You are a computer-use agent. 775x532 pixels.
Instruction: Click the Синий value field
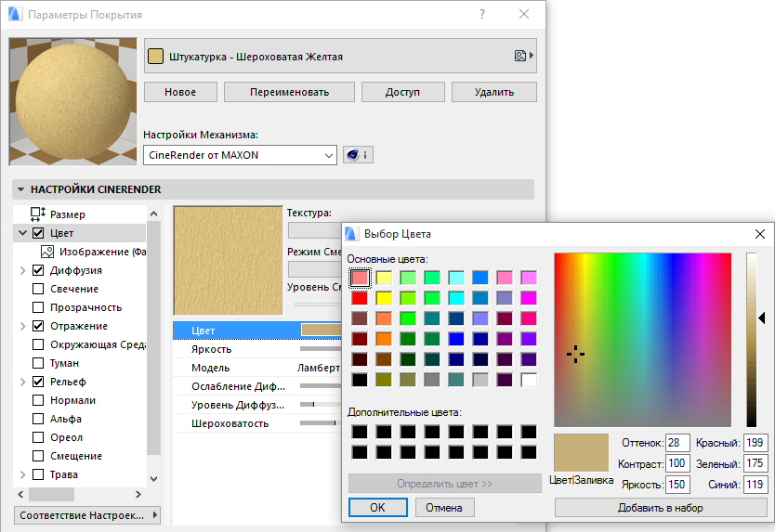point(755,484)
